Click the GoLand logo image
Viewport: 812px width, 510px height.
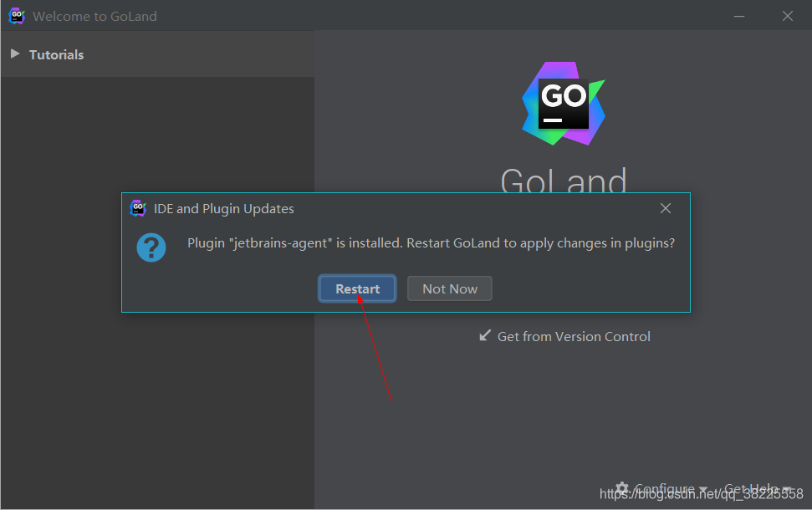point(564,104)
